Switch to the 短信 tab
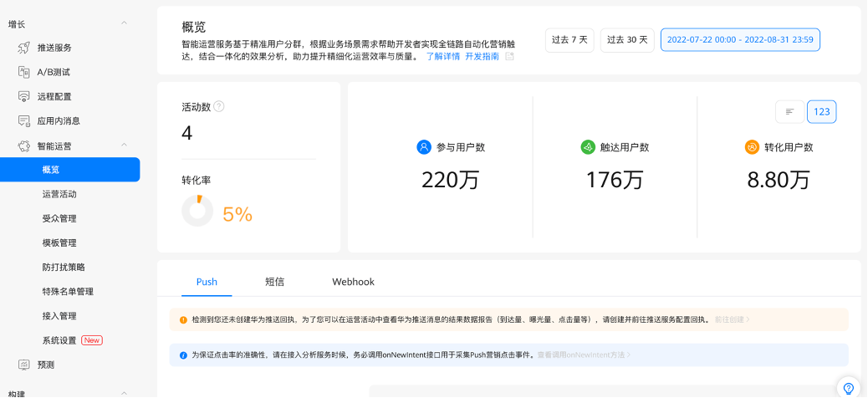868x398 pixels. pyautogui.click(x=274, y=282)
